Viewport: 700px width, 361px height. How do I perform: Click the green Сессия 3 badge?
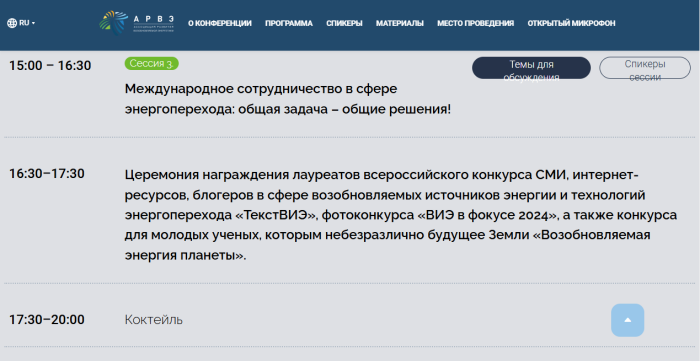click(151, 63)
